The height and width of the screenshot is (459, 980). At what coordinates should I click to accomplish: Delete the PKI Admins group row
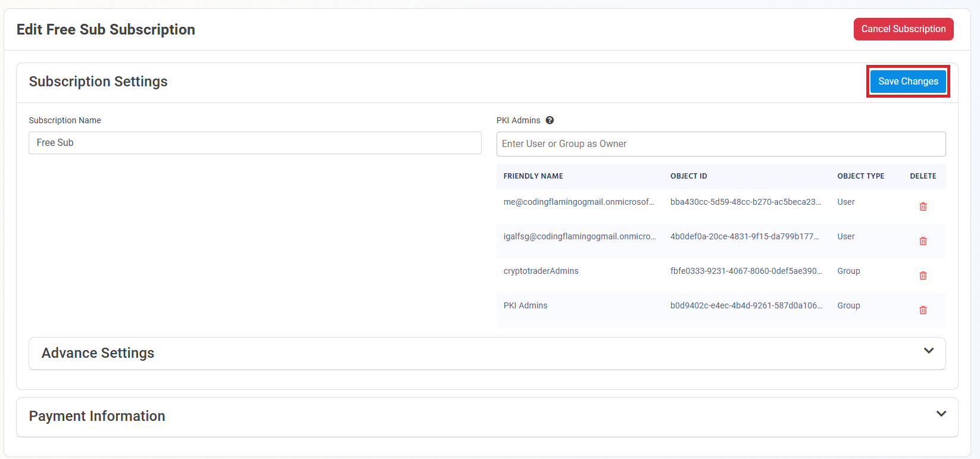click(x=923, y=310)
